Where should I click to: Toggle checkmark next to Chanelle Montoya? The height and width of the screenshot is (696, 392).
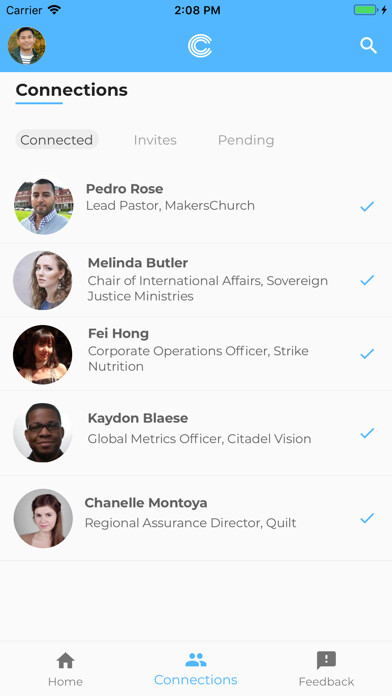tap(367, 518)
